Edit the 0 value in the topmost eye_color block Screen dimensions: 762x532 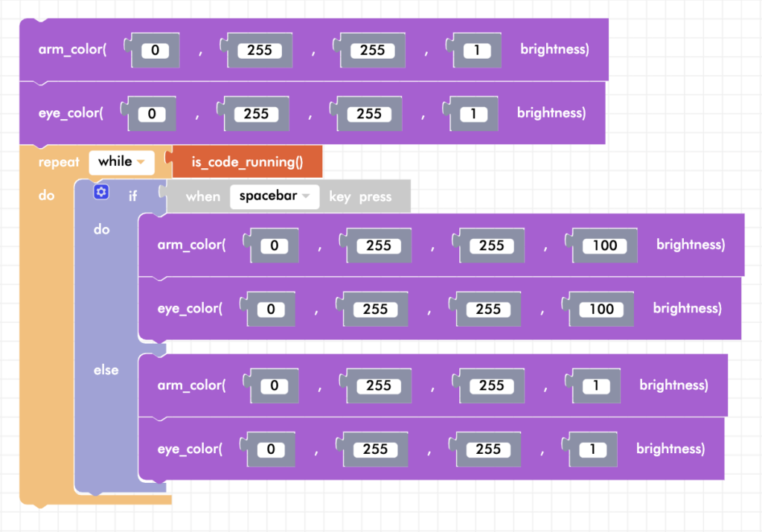pos(152,114)
